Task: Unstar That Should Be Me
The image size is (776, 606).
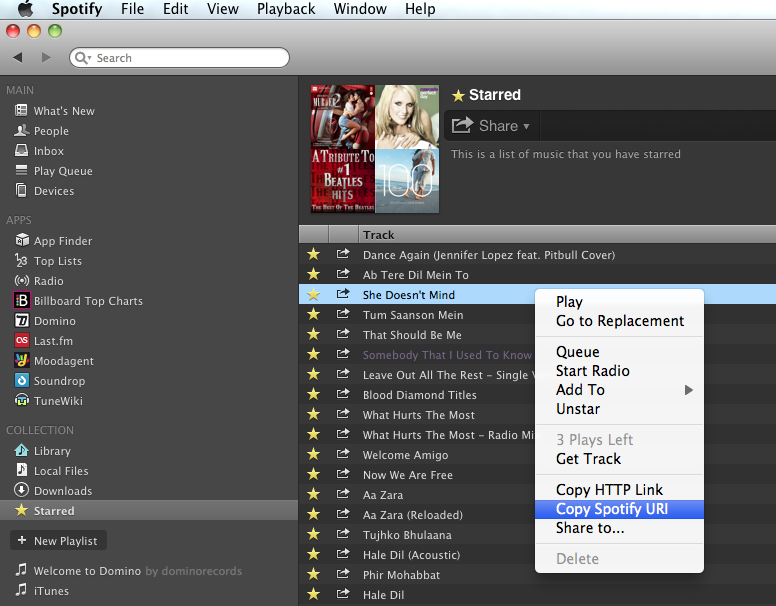Action: pos(313,335)
